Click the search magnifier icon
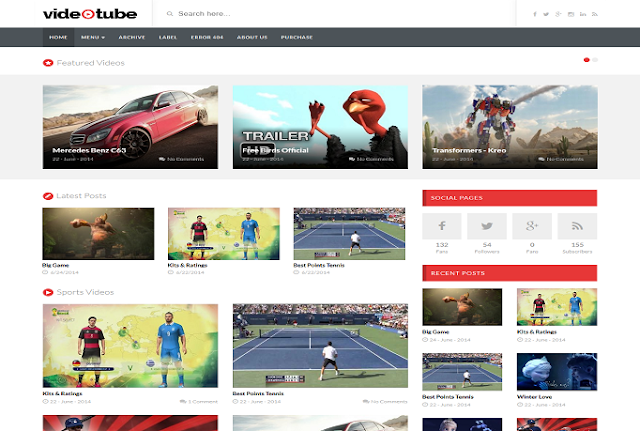The image size is (640, 431). pyautogui.click(x=170, y=14)
